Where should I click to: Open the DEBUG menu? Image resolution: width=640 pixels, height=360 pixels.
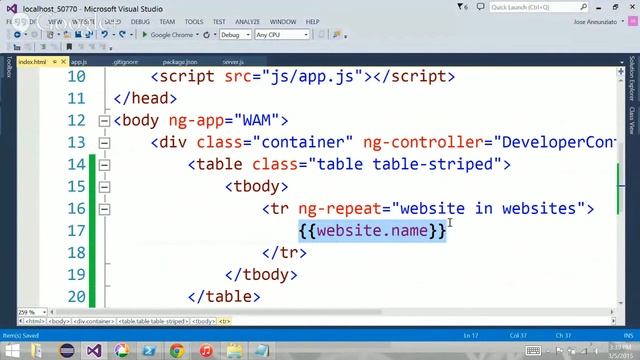[140, 22]
